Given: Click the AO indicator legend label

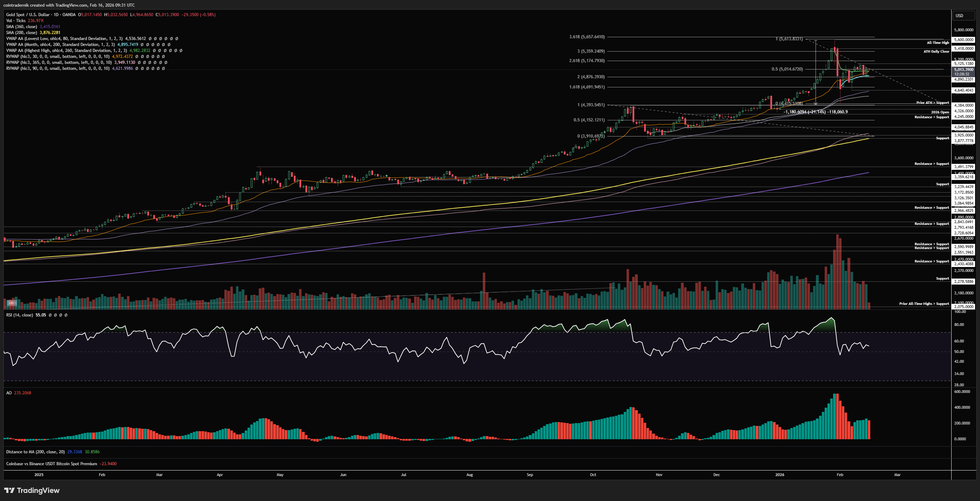Looking at the screenshot, I should [9, 393].
